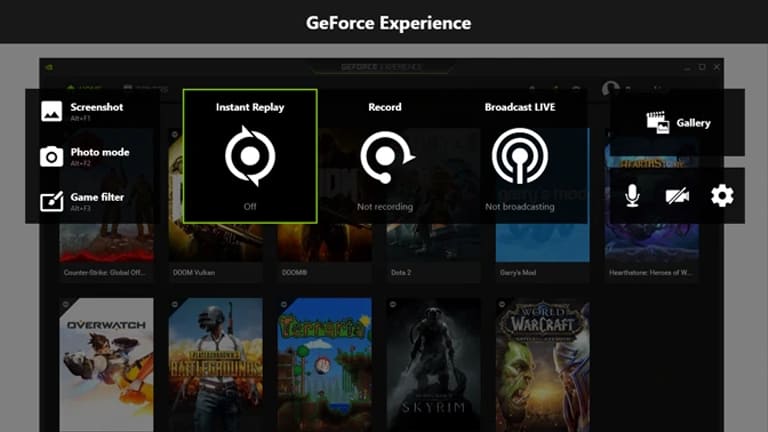
Task: Click the Record heading
Action: click(385, 107)
